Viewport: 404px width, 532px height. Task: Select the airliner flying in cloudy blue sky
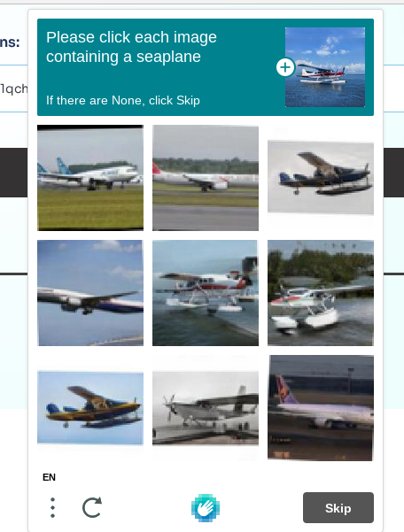[x=90, y=293]
